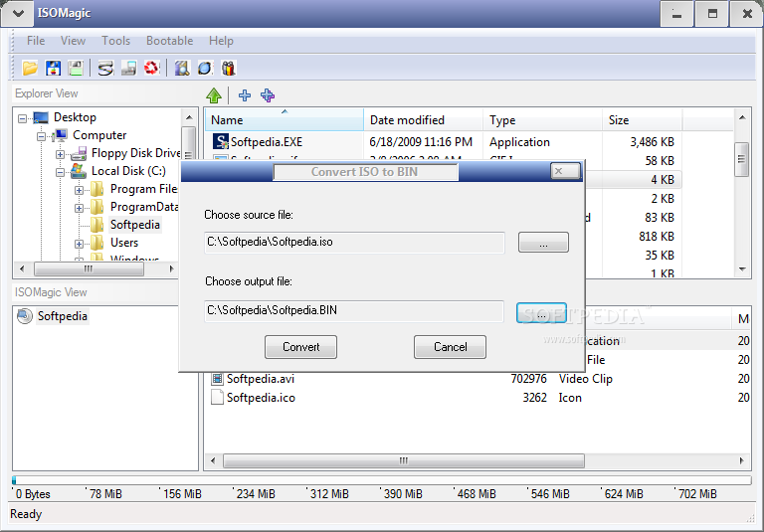Viewport: 764px width, 532px height.
Task: Click the gray-green floppy save-as icon
Action: pos(76,68)
